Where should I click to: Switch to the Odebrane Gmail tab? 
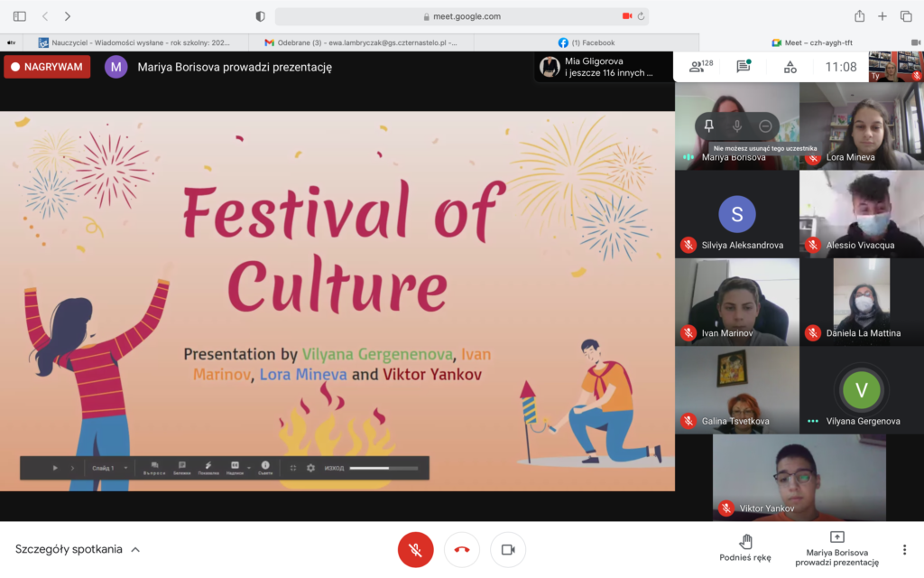(361, 42)
